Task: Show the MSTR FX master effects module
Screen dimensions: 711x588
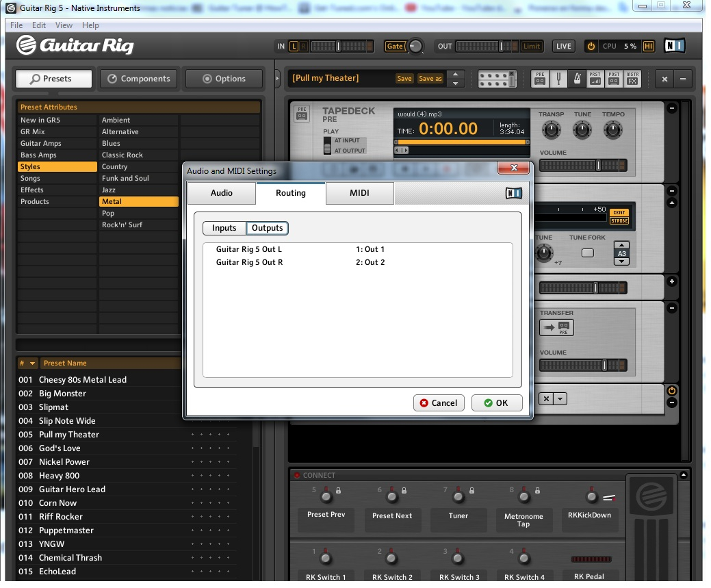Action: coord(632,79)
